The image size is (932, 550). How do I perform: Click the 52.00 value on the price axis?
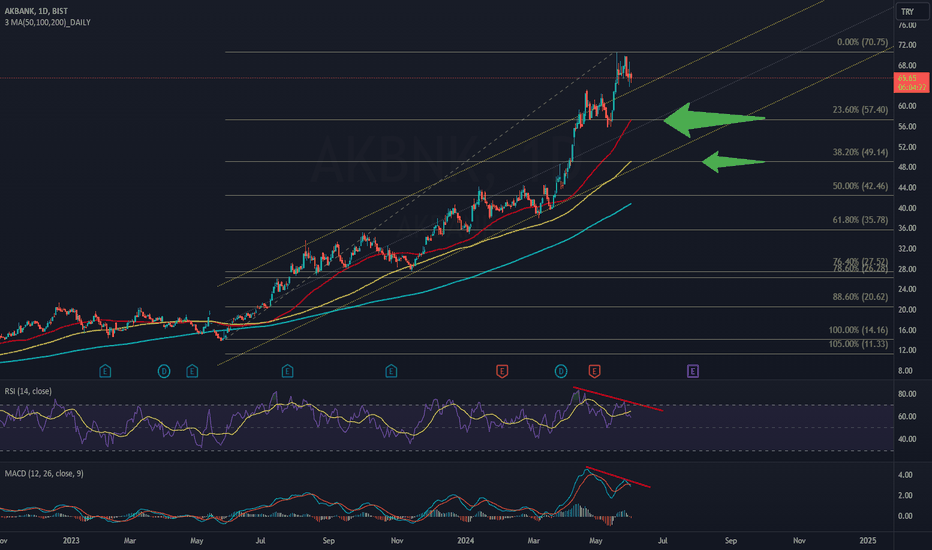[x=907, y=147]
